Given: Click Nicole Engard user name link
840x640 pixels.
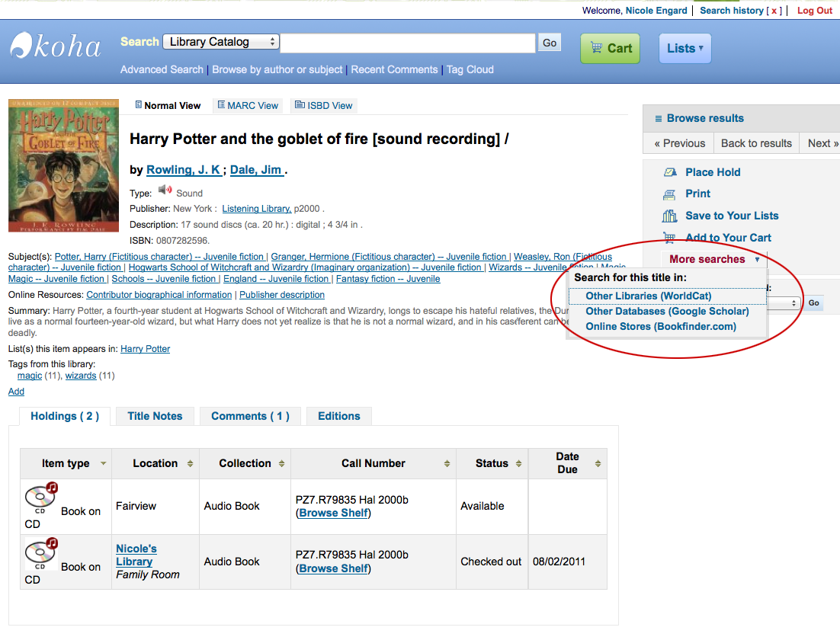Looking at the screenshot, I should (656, 11).
